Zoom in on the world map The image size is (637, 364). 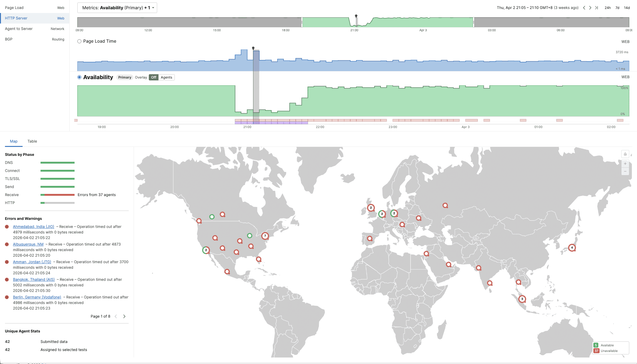pyautogui.click(x=625, y=164)
